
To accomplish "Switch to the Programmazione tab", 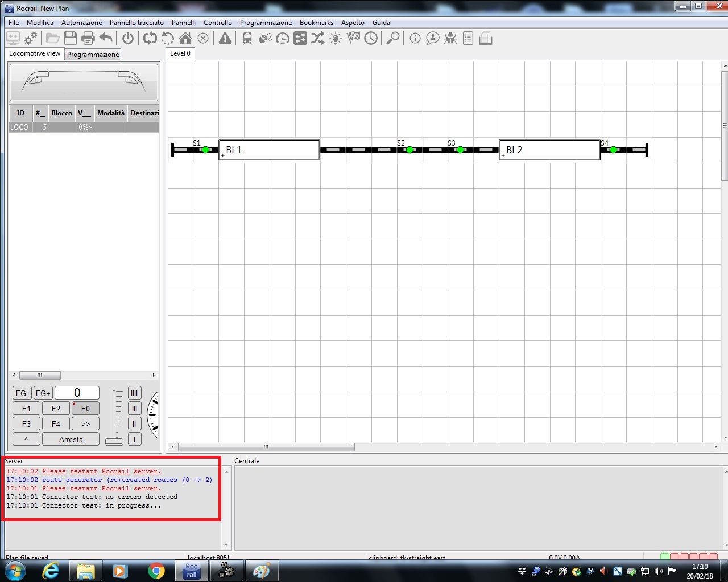I will click(x=93, y=55).
